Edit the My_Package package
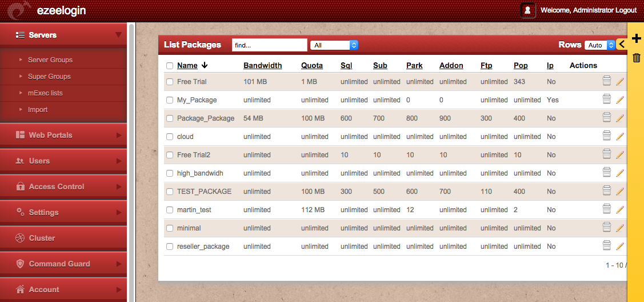 (620, 100)
